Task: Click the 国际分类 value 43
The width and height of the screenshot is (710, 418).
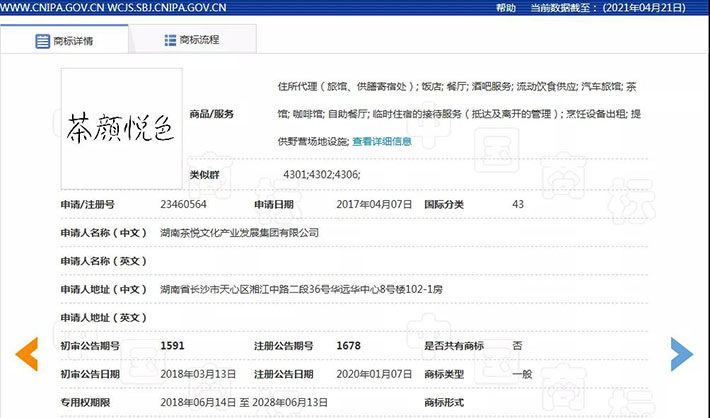Action: tap(517, 204)
